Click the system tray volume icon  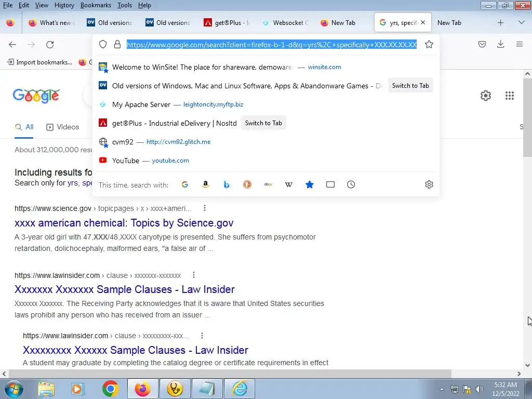(x=480, y=389)
